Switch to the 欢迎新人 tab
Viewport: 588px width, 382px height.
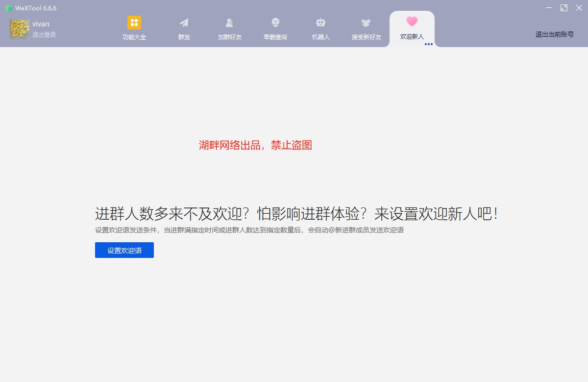(412, 36)
